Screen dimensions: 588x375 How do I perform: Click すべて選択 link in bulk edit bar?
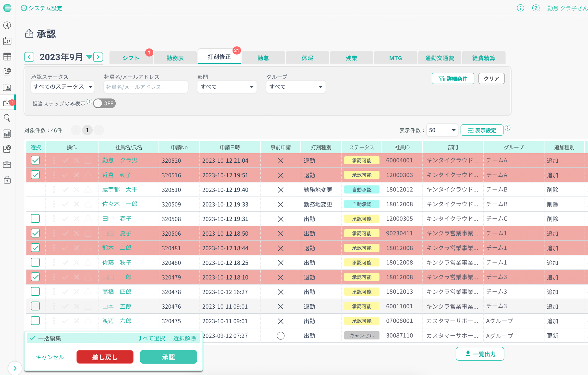pyautogui.click(x=151, y=338)
